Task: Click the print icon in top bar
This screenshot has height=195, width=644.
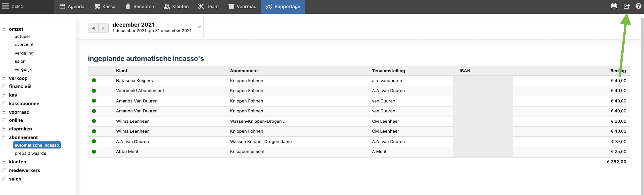Action: [614, 6]
